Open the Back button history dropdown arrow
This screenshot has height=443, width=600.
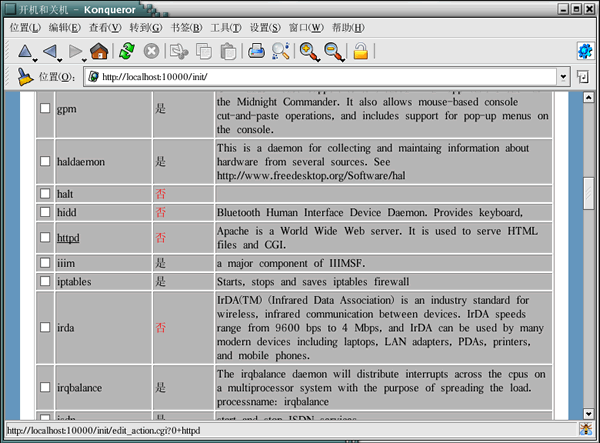[x=60, y=60]
